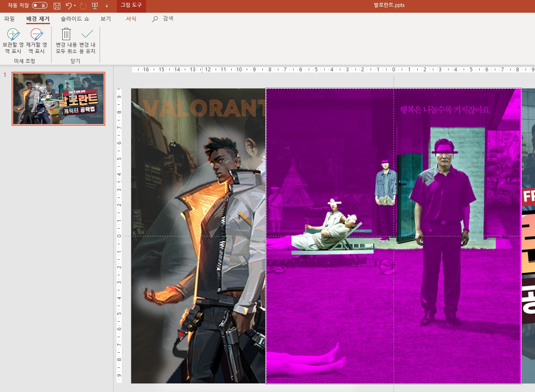Click the Redo arrow icon
The width and height of the screenshot is (535, 392).
[x=83, y=6]
